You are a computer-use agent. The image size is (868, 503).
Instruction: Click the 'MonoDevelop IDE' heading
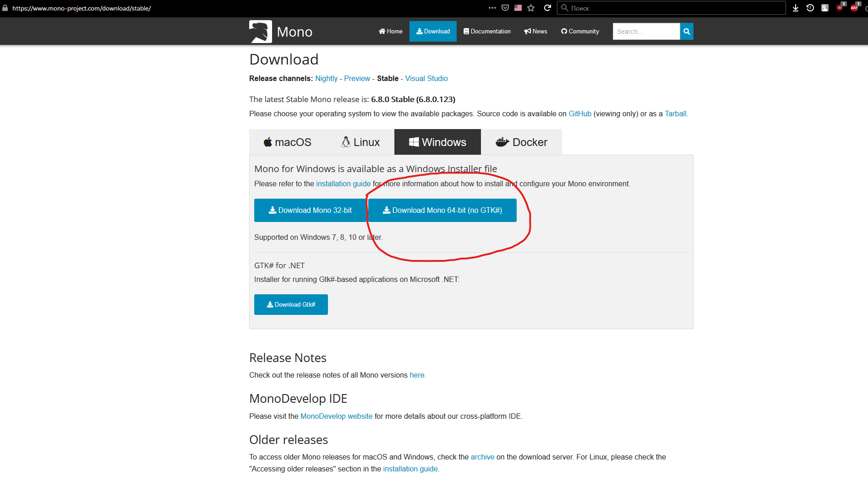click(x=298, y=399)
